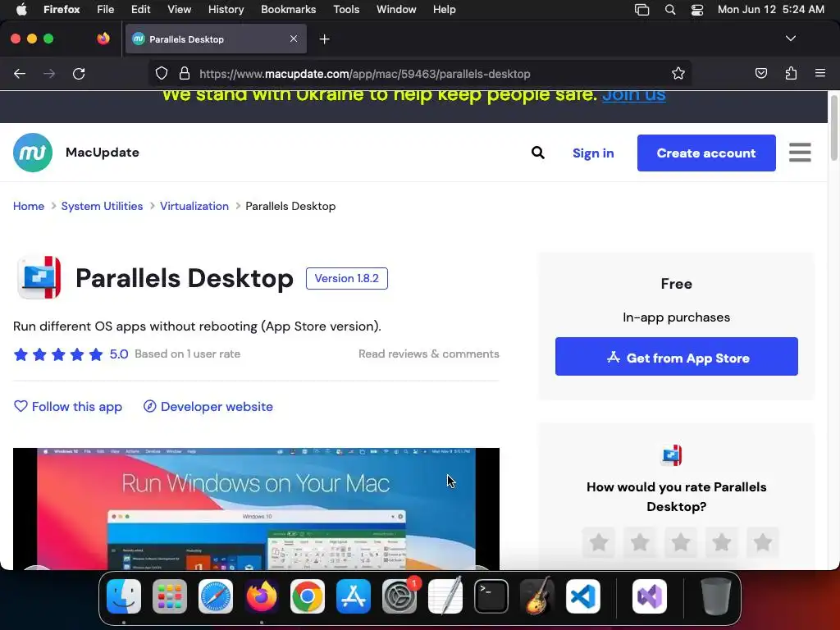Open the Developer website link
The height and width of the screenshot is (630, 840).
click(x=208, y=407)
